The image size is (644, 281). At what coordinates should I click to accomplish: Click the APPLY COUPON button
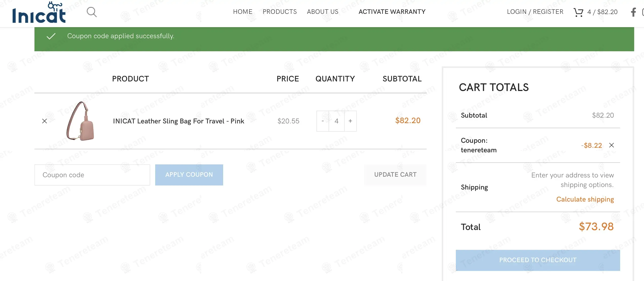189,175
